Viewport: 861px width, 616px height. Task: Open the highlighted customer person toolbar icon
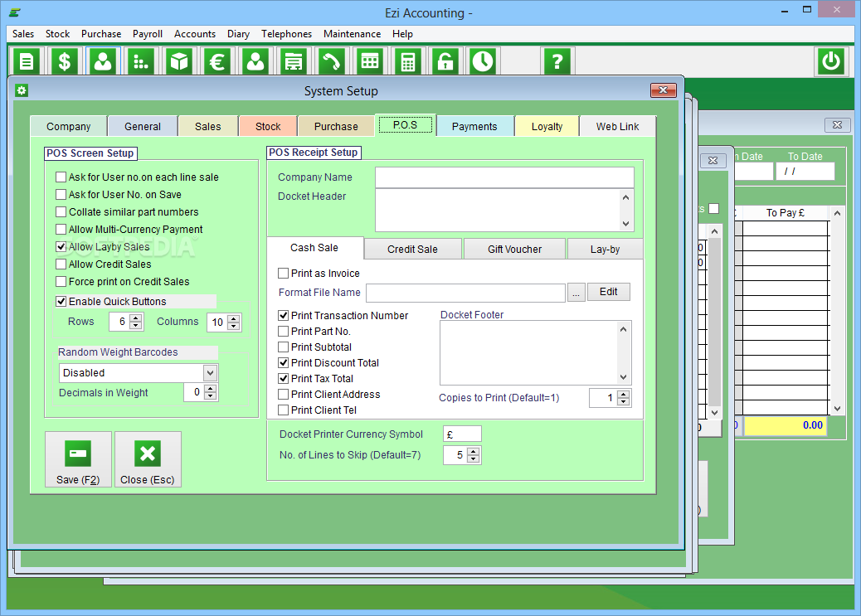click(x=103, y=61)
